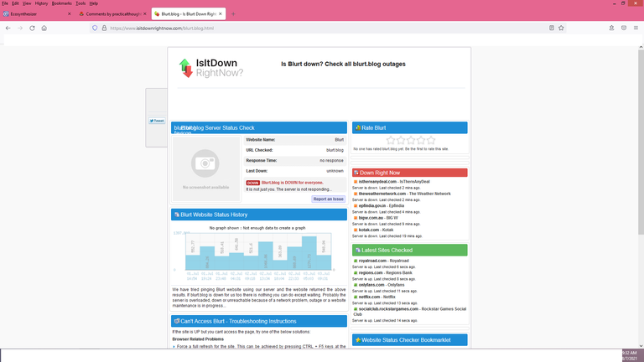Viewport: 644px width, 362px height.
Task: Click the scrollbar up arrow
Action: pos(641,48)
